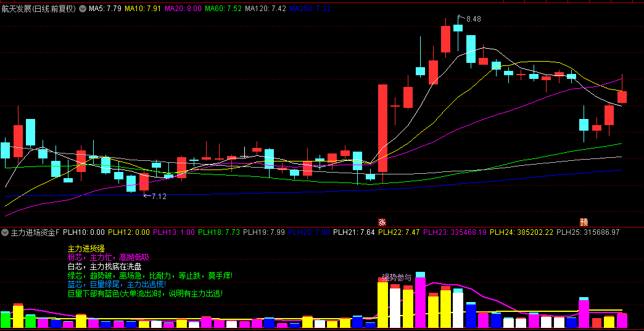This screenshot has height=331, width=644.
Task: Click PLH25: 315686.97 value
Action: pos(588,232)
